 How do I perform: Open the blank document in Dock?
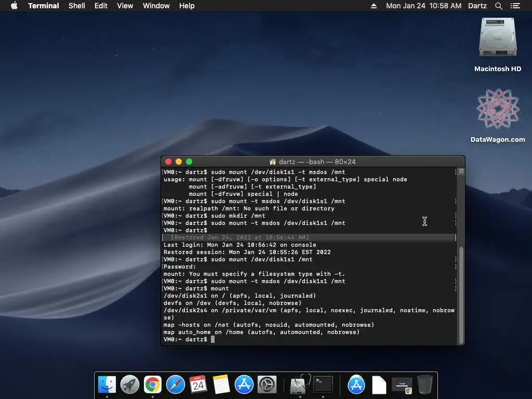point(379,384)
